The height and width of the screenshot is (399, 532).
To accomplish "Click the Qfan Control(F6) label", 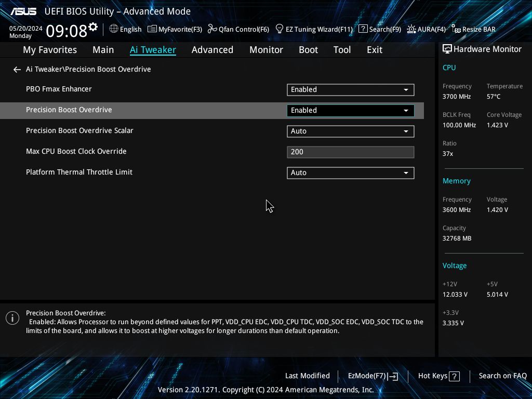I will pyautogui.click(x=244, y=29).
